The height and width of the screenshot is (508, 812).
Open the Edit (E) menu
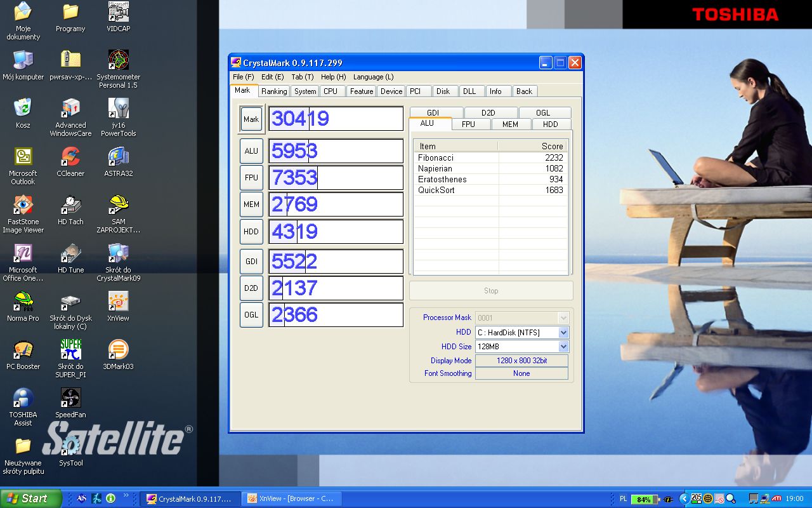(273, 77)
